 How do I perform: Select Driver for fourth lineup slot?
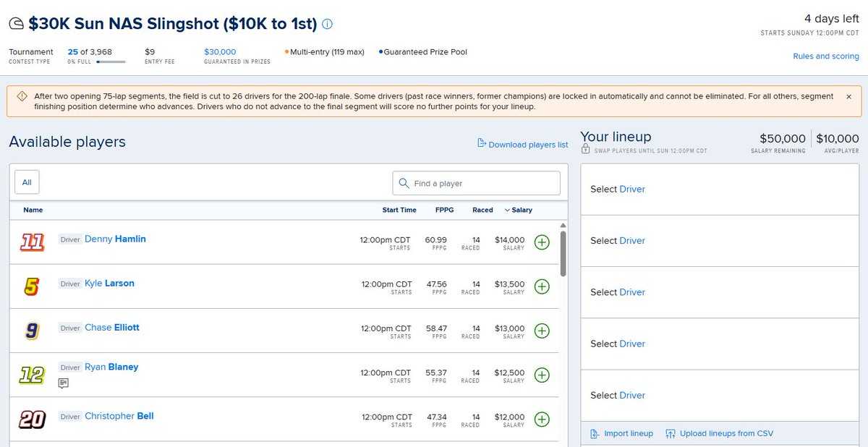pos(632,344)
